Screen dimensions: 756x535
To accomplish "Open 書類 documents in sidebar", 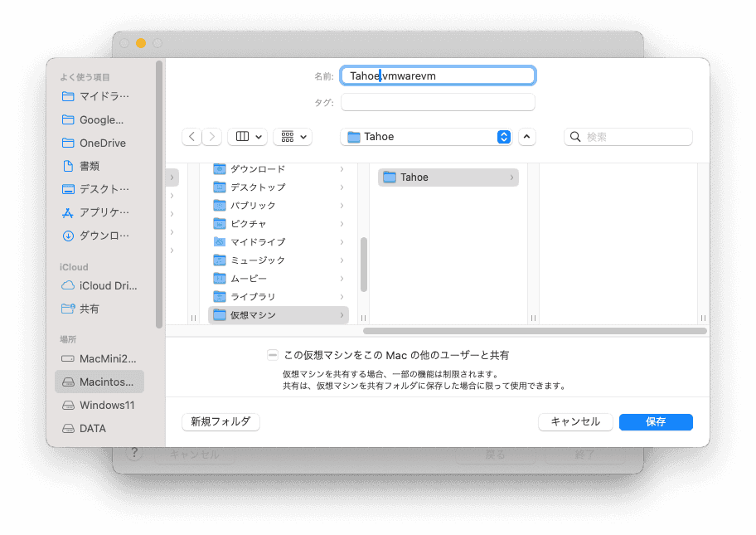I will (x=90, y=166).
